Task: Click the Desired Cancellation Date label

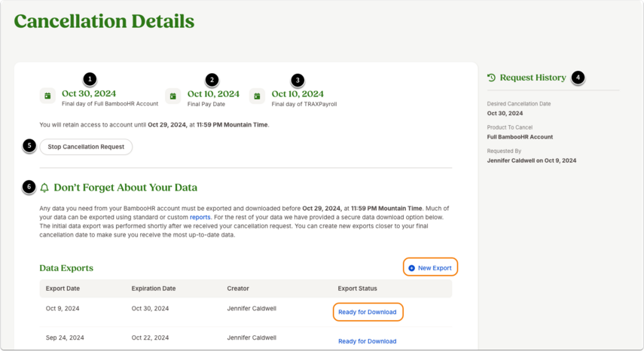Action: (x=519, y=104)
